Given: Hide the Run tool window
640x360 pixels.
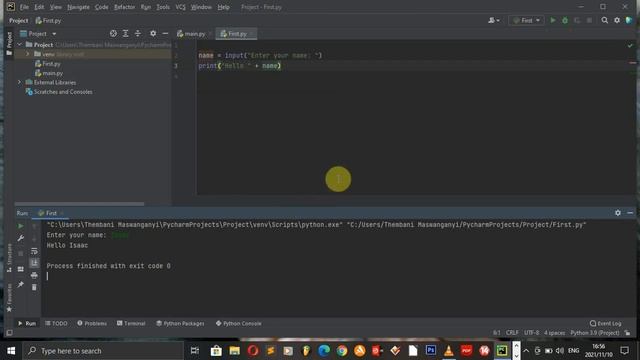Looking at the screenshot, I should click(x=630, y=213).
